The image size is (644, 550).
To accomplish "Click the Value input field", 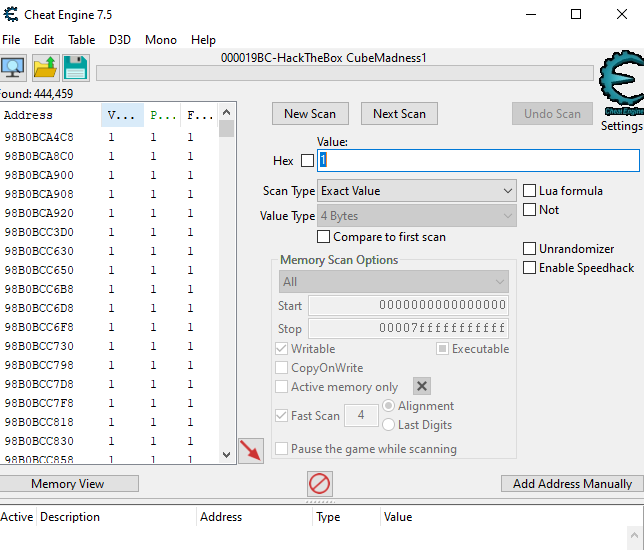I will (x=478, y=160).
